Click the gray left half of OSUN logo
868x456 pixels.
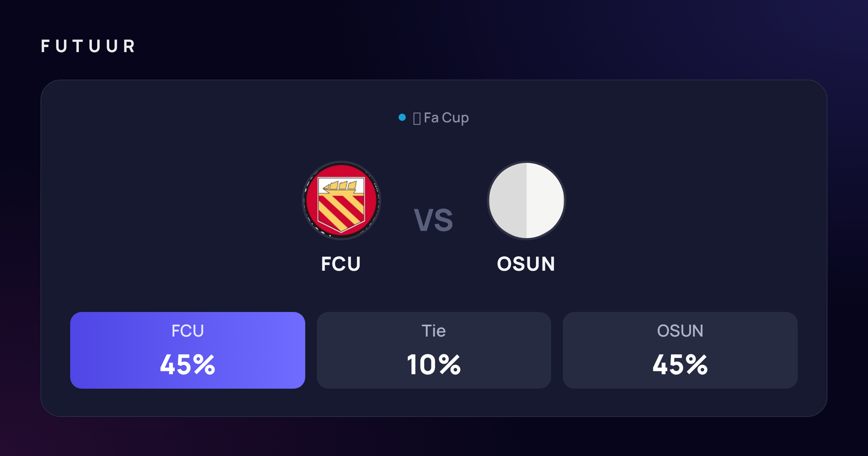click(x=508, y=200)
